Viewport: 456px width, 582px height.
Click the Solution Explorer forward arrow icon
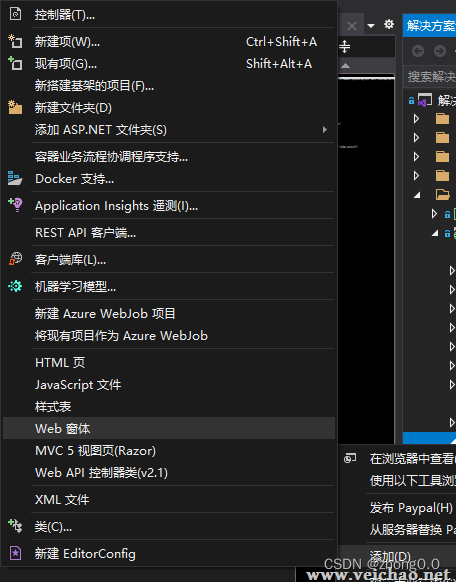pos(440,51)
